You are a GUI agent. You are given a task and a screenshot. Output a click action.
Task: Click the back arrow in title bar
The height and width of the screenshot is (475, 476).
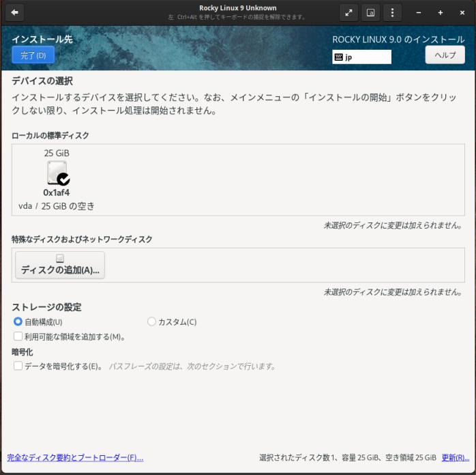tap(14, 12)
